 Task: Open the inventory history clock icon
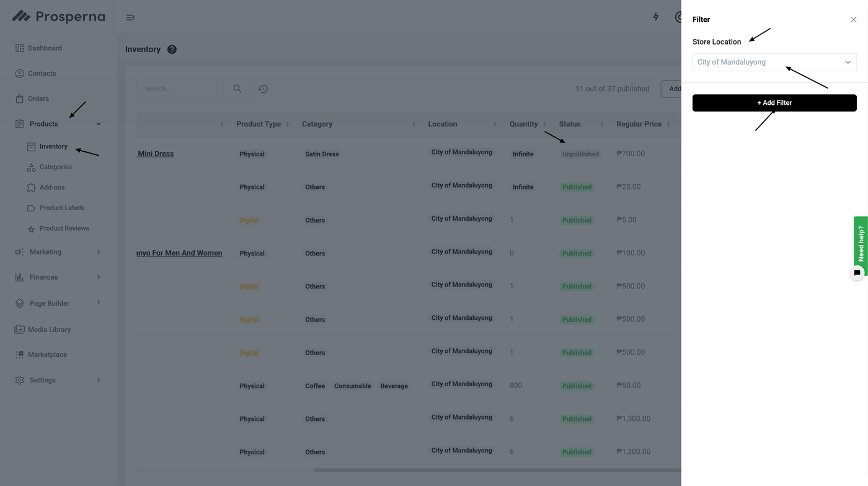coord(263,89)
